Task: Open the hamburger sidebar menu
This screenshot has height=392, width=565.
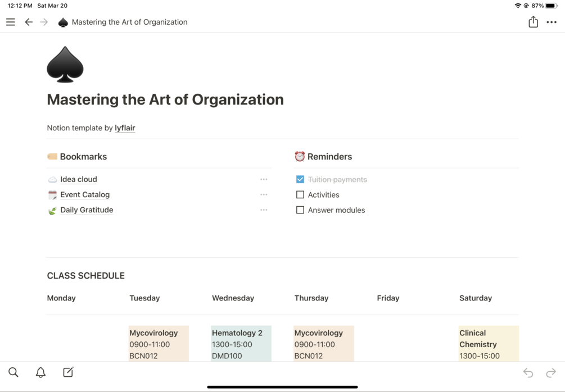Action: pos(11,22)
